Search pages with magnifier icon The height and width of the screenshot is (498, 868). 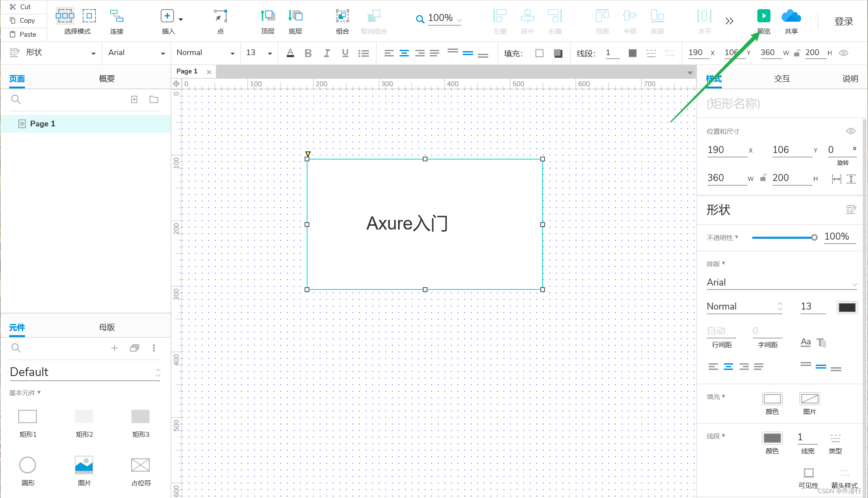coord(16,99)
